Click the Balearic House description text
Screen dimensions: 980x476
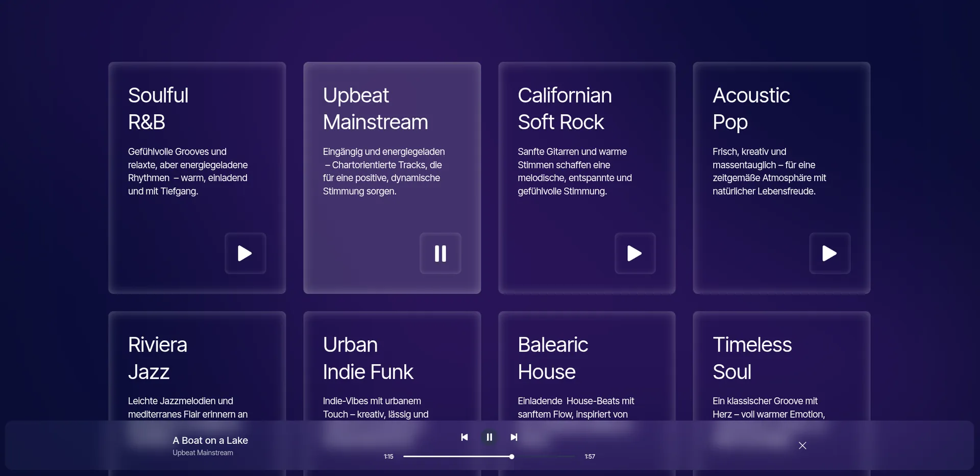tap(576, 408)
